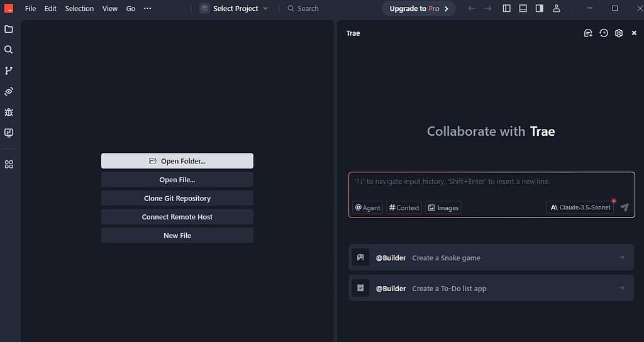Click the new chat icon in Trae panel
Screen dimensions: 644x342
tap(588, 33)
